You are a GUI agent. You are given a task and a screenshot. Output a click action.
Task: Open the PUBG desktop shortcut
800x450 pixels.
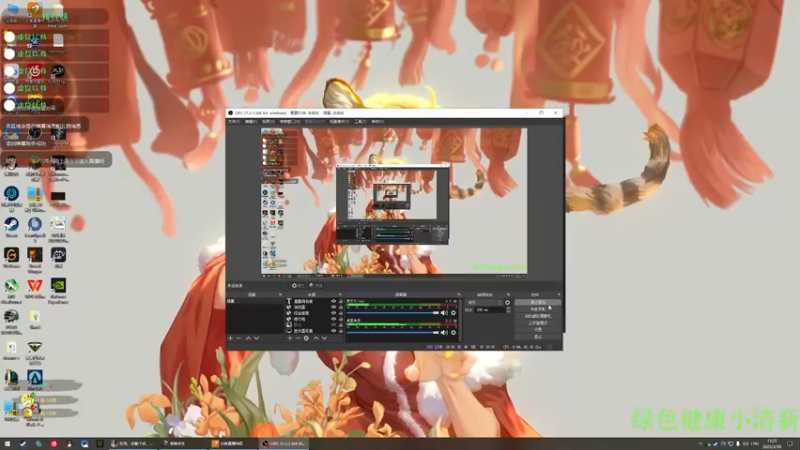coord(11,321)
